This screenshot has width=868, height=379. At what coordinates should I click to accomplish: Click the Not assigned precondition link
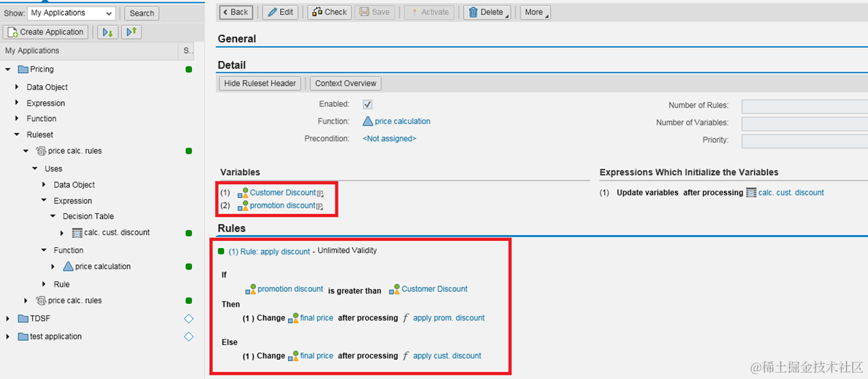point(389,139)
